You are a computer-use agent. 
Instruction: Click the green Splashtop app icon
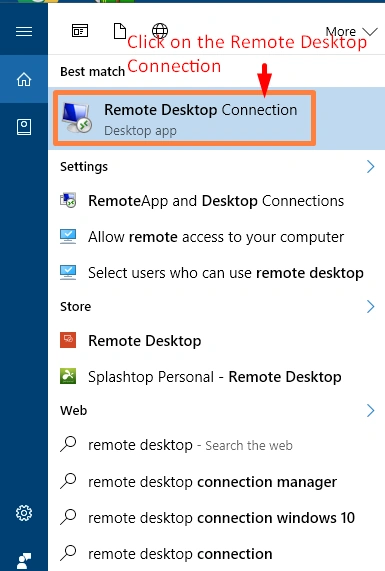(x=68, y=376)
